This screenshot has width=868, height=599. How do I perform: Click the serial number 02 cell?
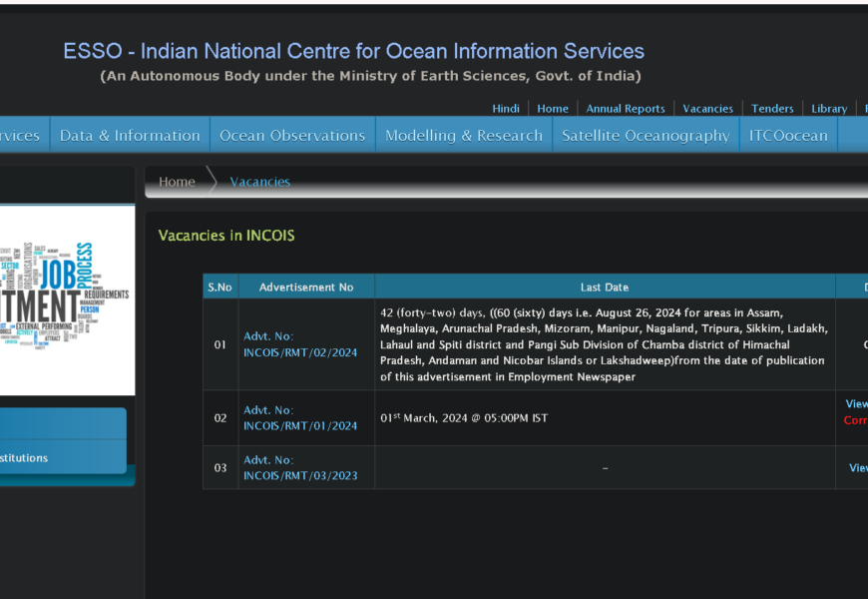(220, 418)
